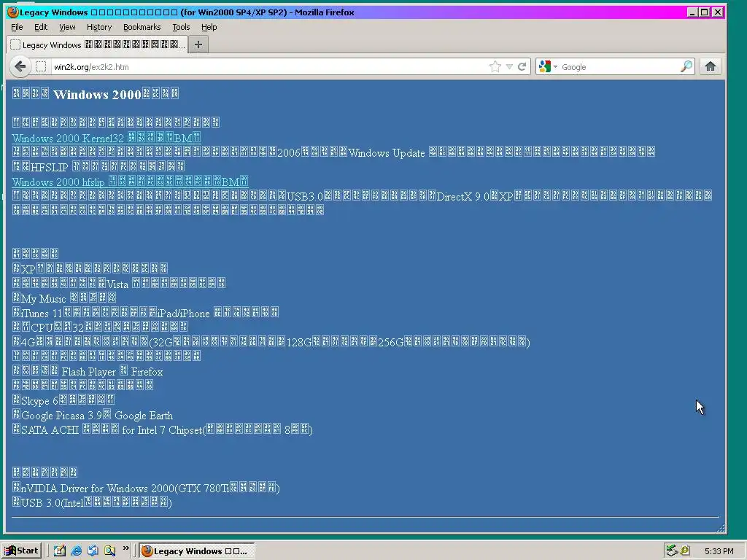Click the 'Flash Player' and Firefox text line

pos(88,371)
